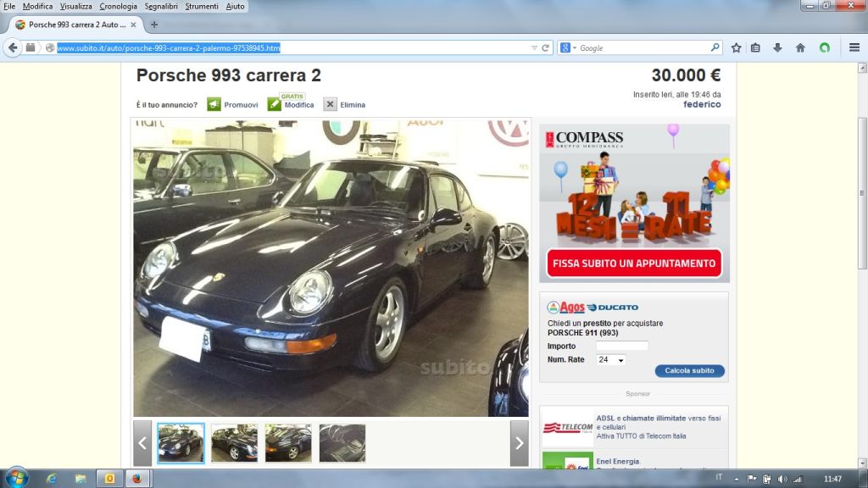This screenshot has height=488, width=868.
Task: Click the Promuovi link
Action: pos(241,104)
